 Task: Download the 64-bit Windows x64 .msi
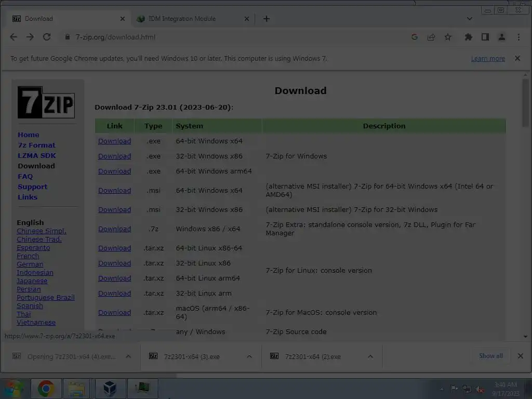click(115, 191)
